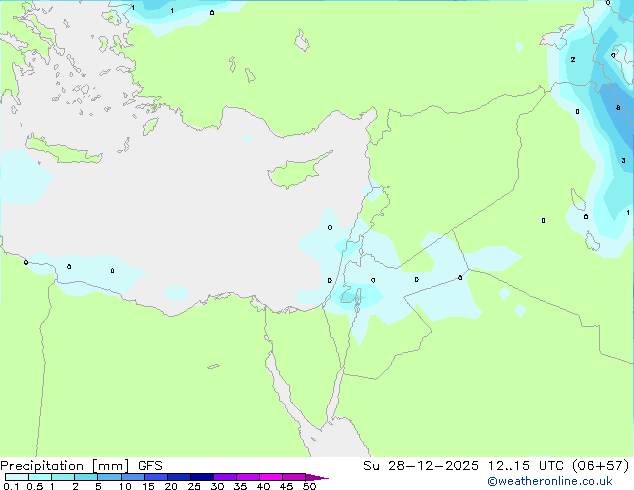Pick the 40–45 mm magenta legend swatch
This screenshot has width=634, height=490.
coord(271,477)
